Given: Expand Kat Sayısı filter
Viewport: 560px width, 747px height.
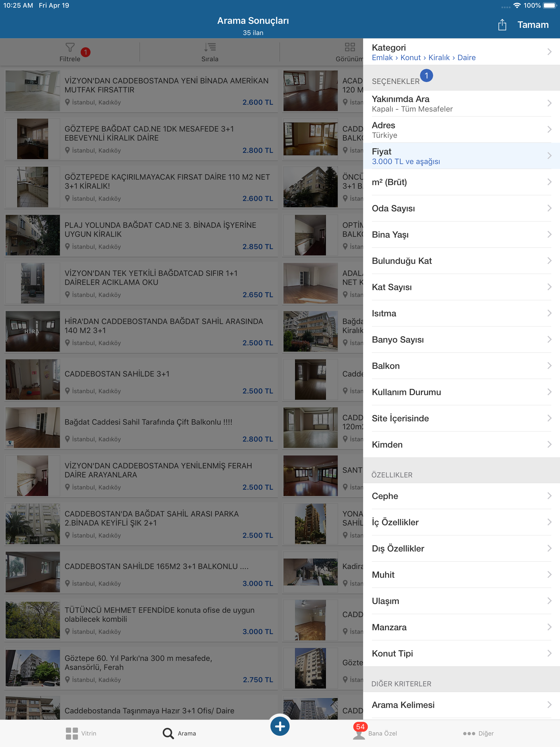Looking at the screenshot, I should (x=461, y=287).
